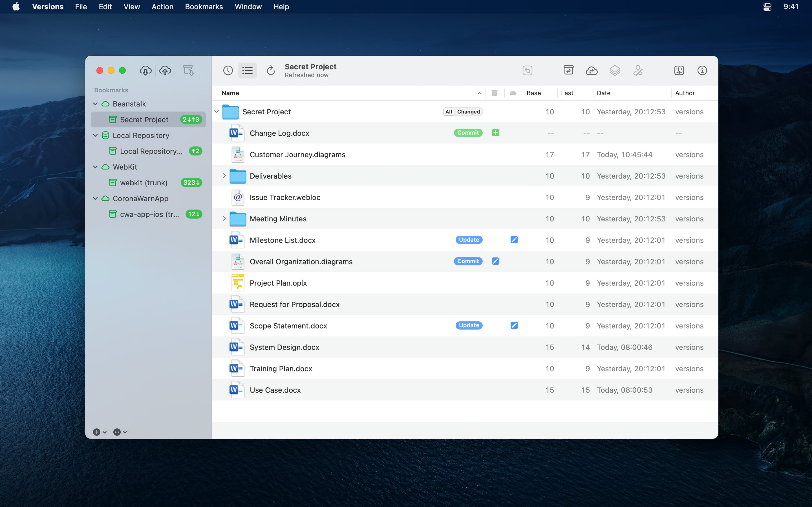Expand the Meeting Minutes folder
812x507 pixels.
[224, 218]
